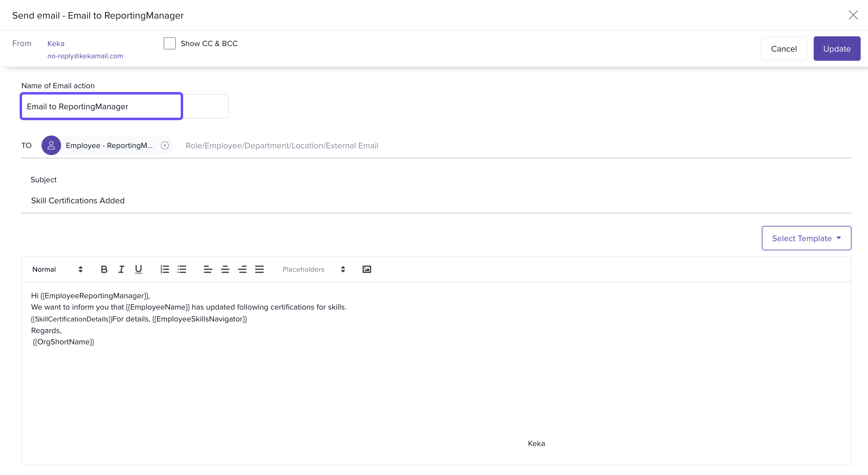Align text to the left

(x=208, y=269)
